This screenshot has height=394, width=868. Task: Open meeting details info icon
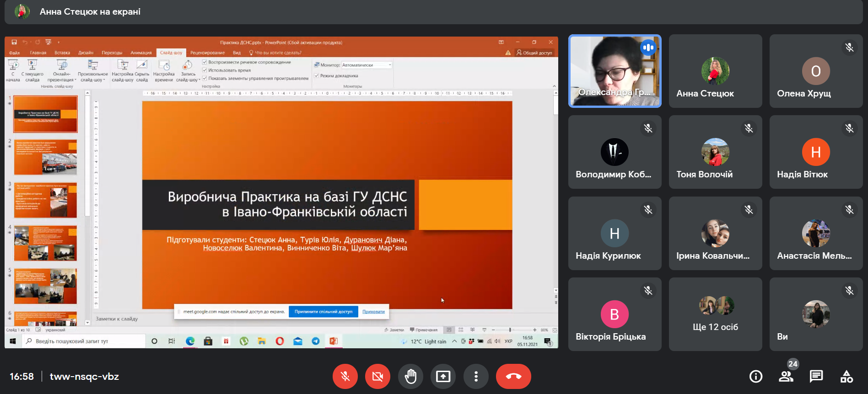[755, 376]
